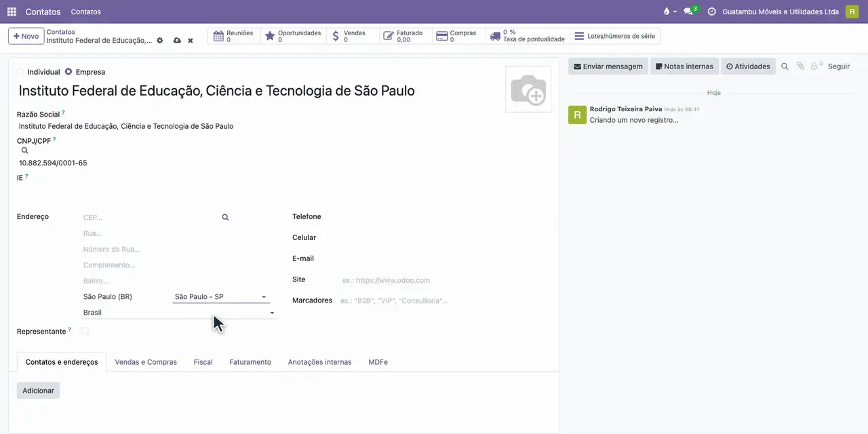Expand the debug tools dropdown caret
The image size is (868, 434).
[675, 12]
